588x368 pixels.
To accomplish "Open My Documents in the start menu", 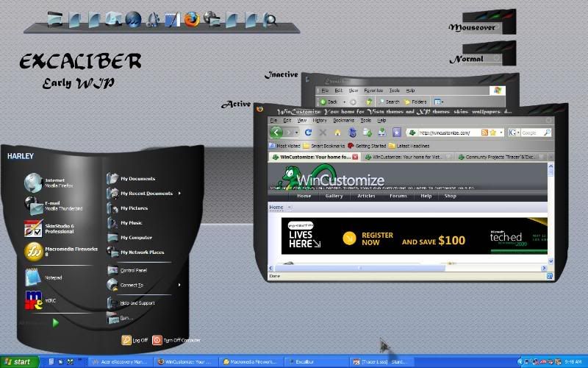I will pos(131,179).
